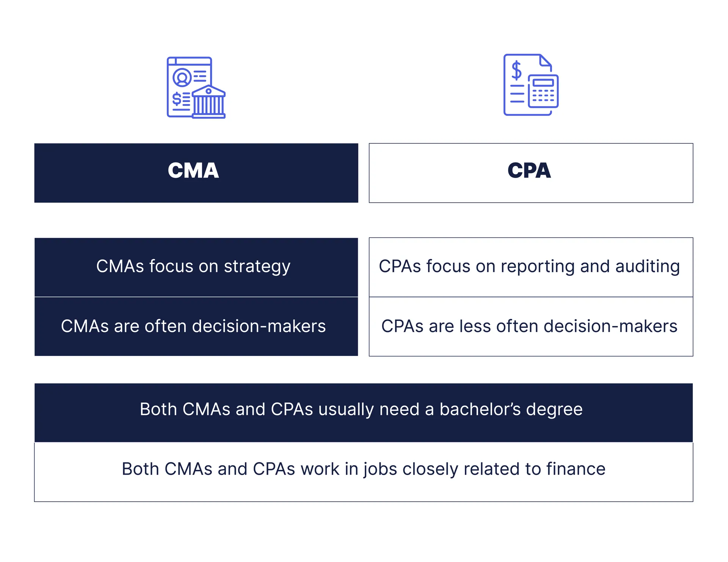This screenshot has height=562, width=728.
Task: Click the lines beside the CMA icon's dollar sign
Action: (186, 100)
